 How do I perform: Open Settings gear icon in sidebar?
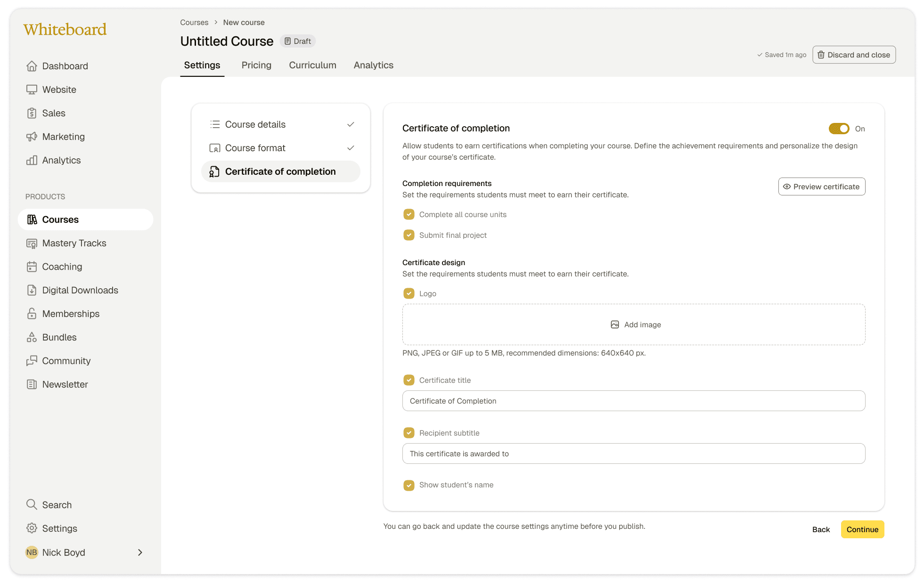32,528
